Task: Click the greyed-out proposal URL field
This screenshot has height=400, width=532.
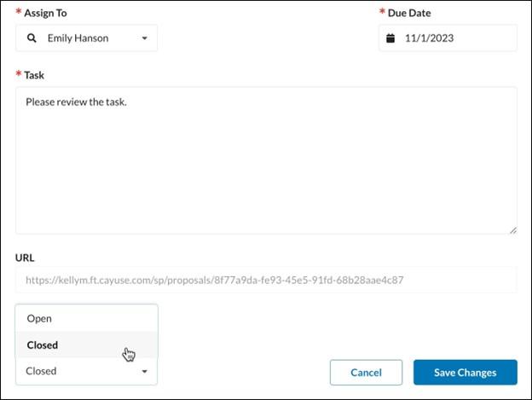Action: tap(266, 280)
